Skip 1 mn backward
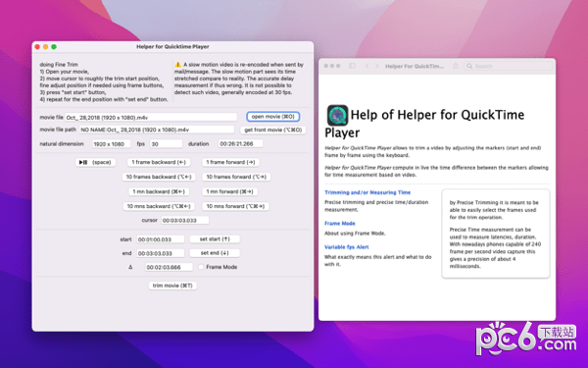Image resolution: width=588 pixels, height=368 pixels. [x=159, y=191]
